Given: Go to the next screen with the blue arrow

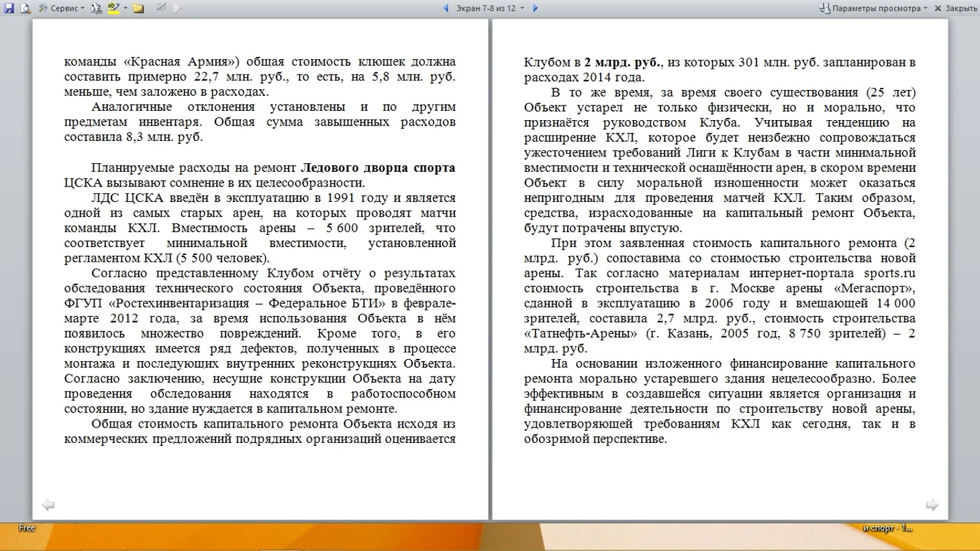Looking at the screenshot, I should click(x=535, y=8).
